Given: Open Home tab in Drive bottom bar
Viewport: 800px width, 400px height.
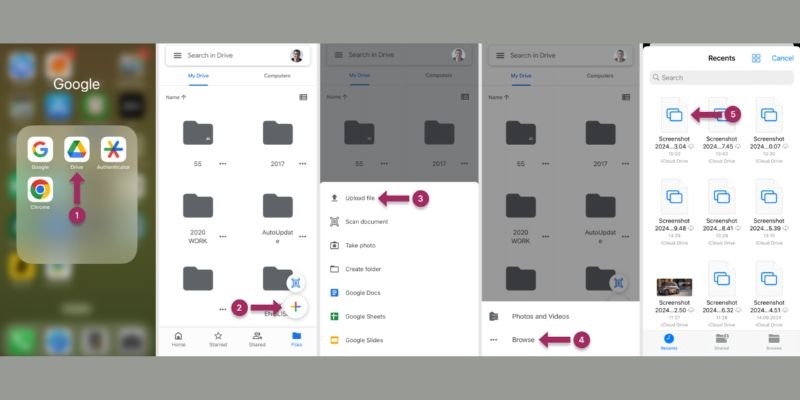Looking at the screenshot, I should (x=179, y=339).
